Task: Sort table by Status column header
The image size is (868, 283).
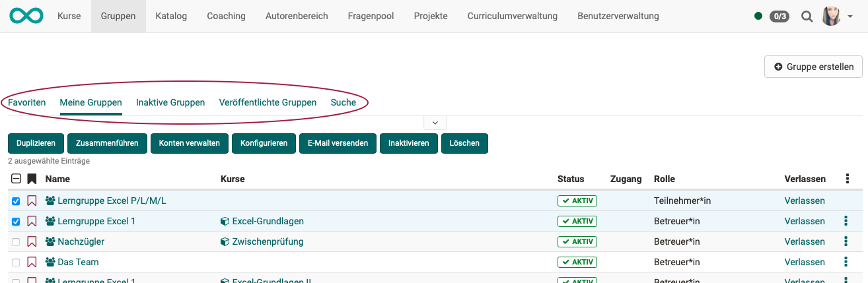Action: [x=571, y=179]
